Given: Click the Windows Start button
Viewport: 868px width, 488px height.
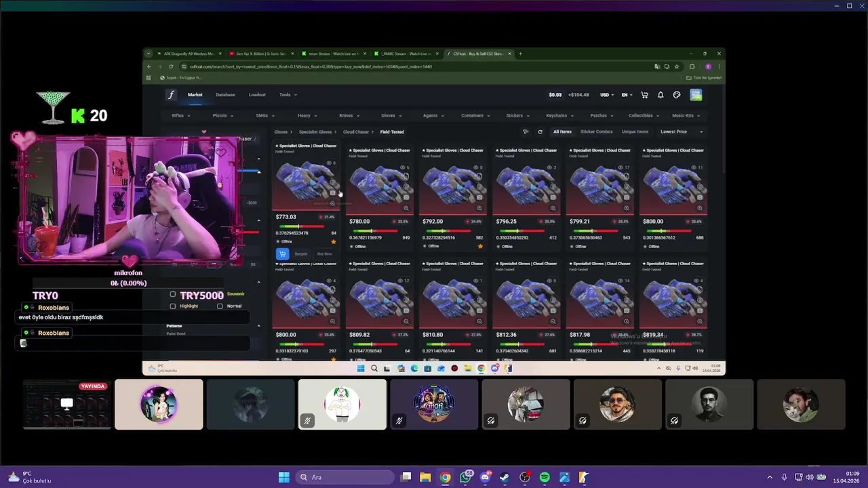Looking at the screenshot, I should tap(284, 477).
